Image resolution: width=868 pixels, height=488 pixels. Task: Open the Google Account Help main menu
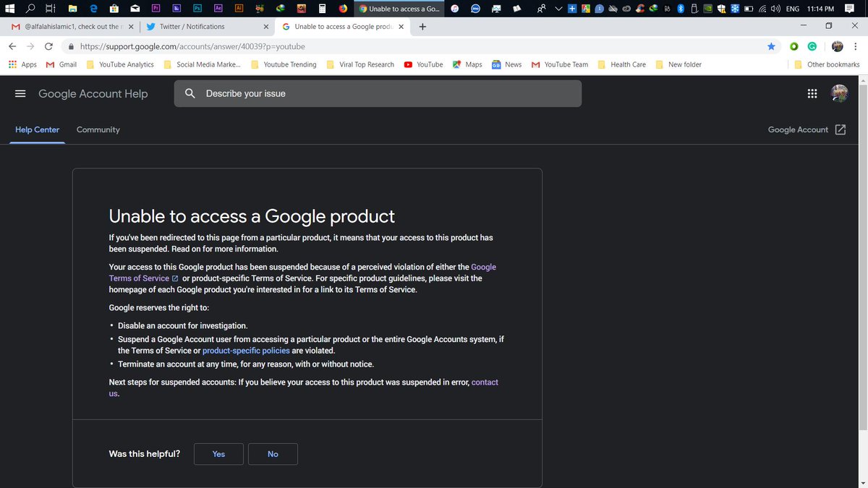pyautogui.click(x=20, y=94)
